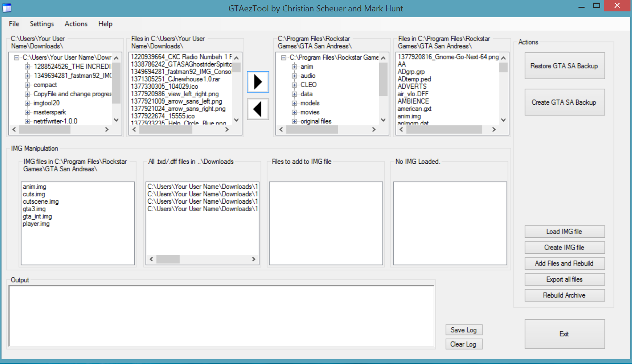
Task: Select player.img in IMG files list
Action: pos(36,224)
